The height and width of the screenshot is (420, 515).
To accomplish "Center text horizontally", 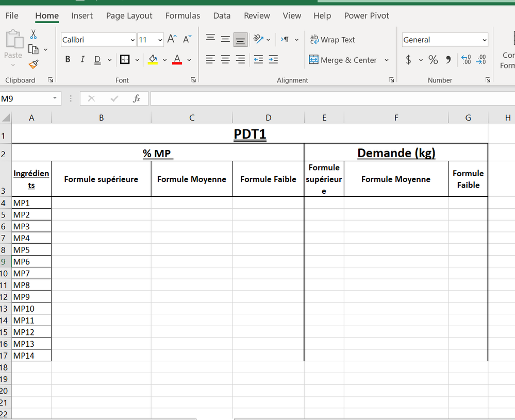I will (225, 59).
